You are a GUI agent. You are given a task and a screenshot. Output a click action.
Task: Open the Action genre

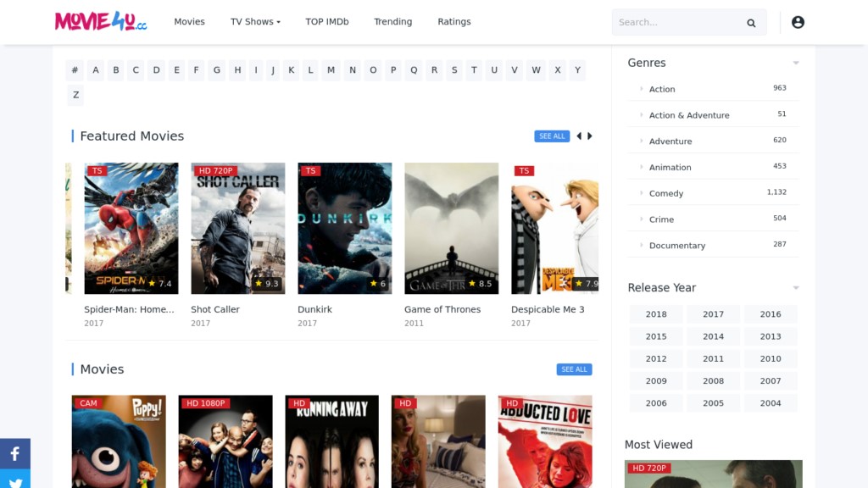coord(662,89)
